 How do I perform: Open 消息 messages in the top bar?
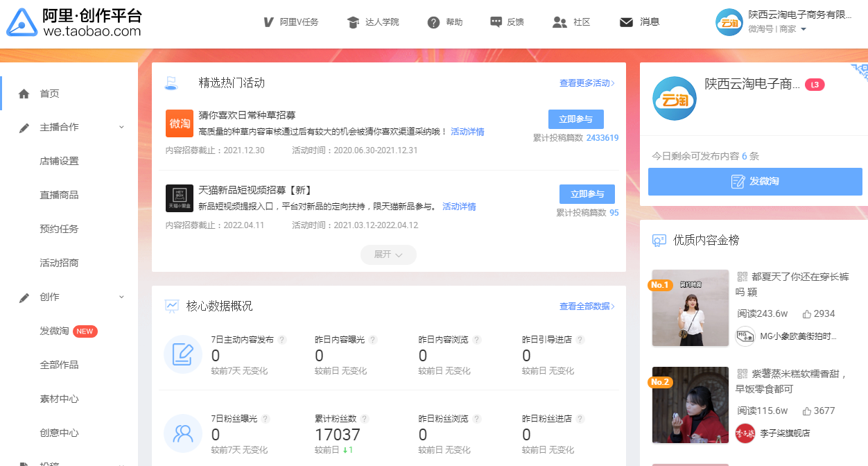639,22
